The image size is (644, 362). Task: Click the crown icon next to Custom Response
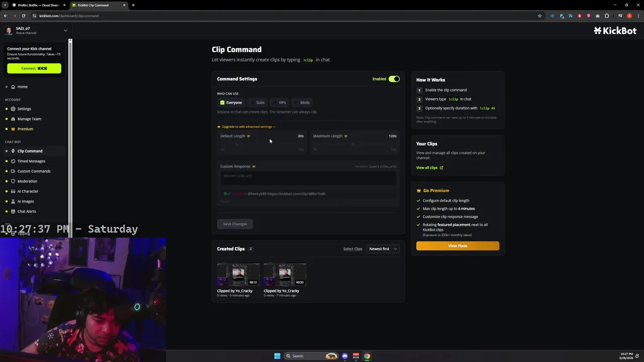[x=254, y=166]
